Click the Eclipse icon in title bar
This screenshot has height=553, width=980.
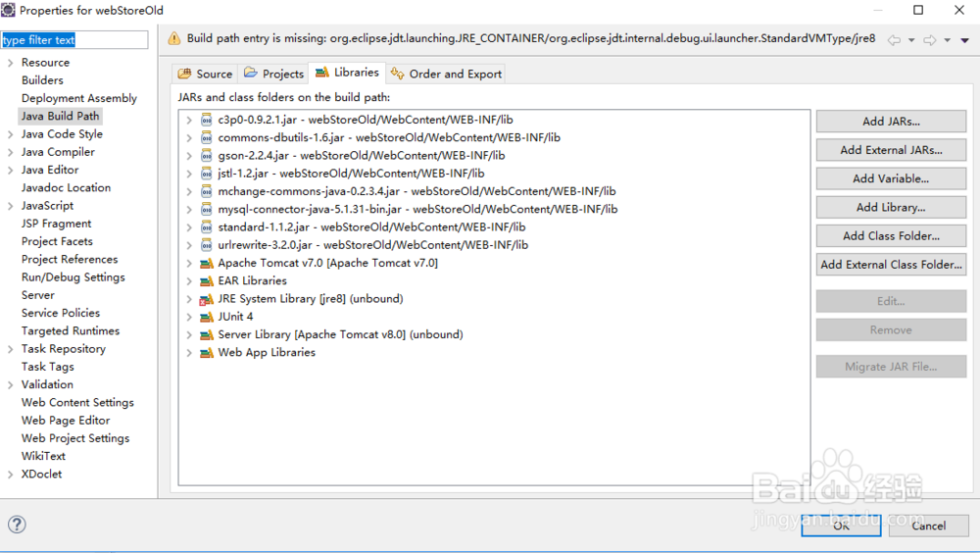8,10
